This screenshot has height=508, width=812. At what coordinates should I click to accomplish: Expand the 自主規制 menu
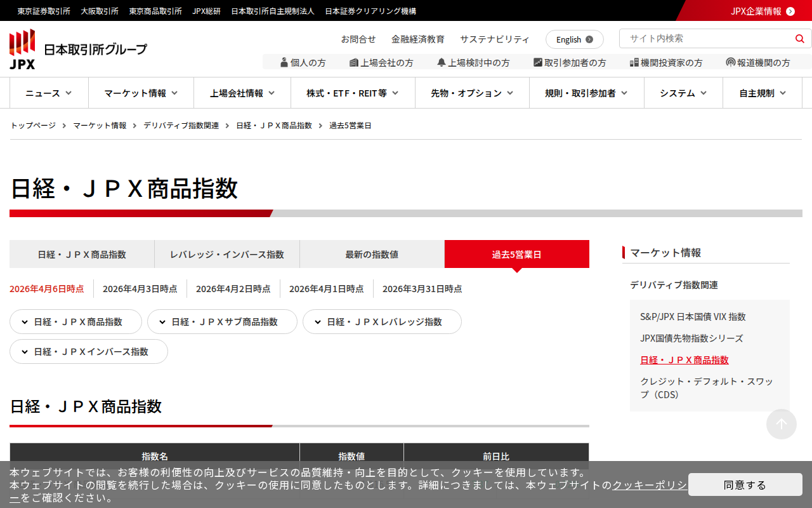(763, 93)
